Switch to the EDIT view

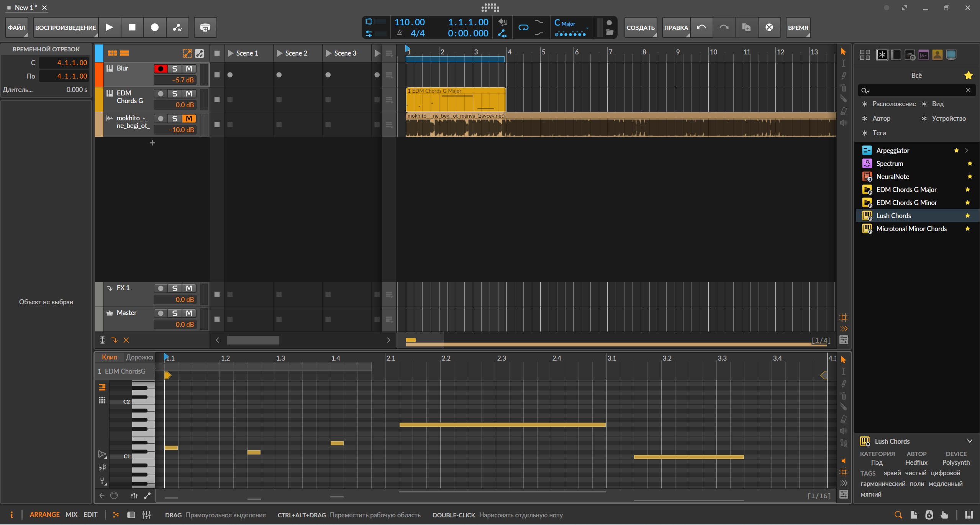[x=90, y=515]
